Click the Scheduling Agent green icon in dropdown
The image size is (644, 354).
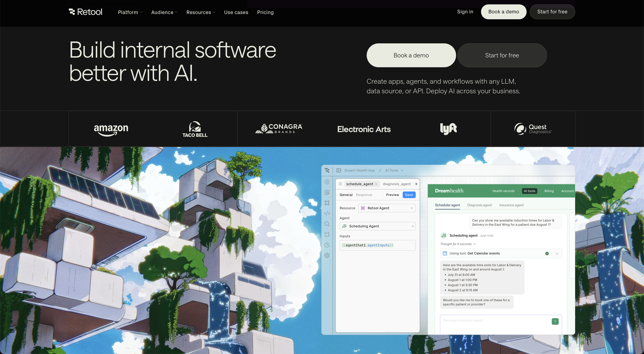[344, 226]
